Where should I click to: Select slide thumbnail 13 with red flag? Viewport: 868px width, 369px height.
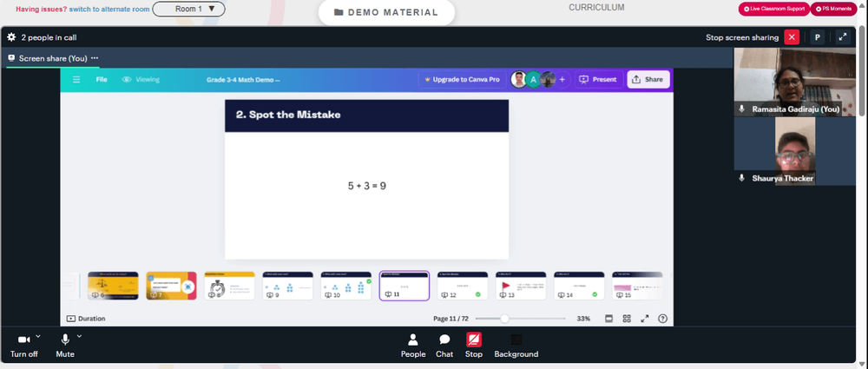point(521,286)
